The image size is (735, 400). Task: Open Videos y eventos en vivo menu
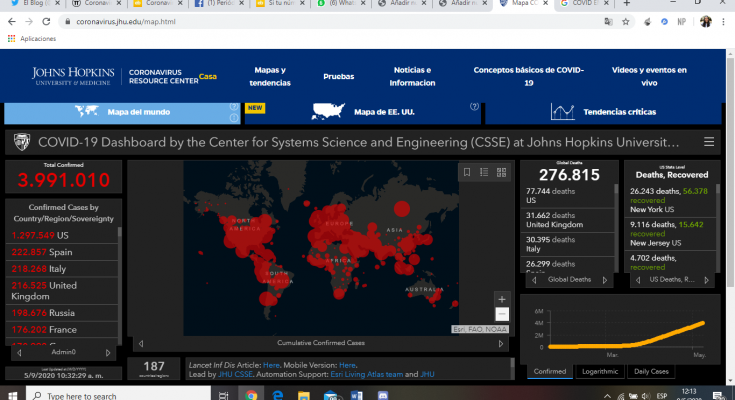(x=649, y=76)
